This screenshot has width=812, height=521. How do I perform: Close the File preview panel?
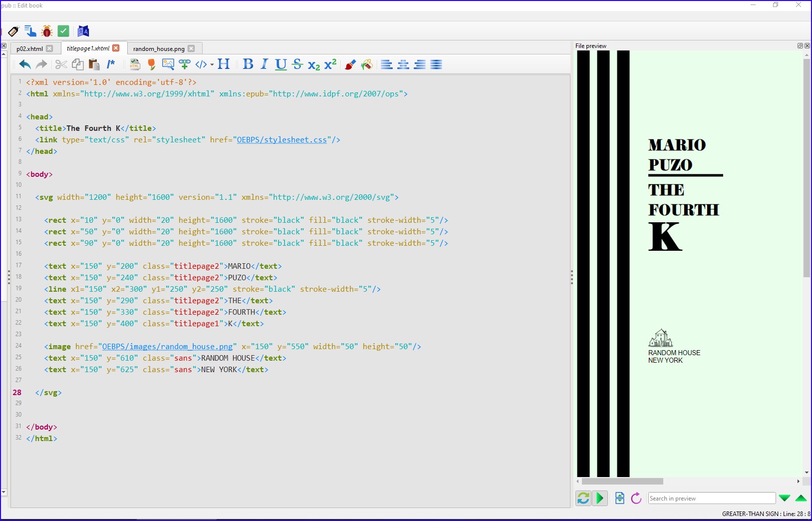pyautogui.click(x=807, y=45)
